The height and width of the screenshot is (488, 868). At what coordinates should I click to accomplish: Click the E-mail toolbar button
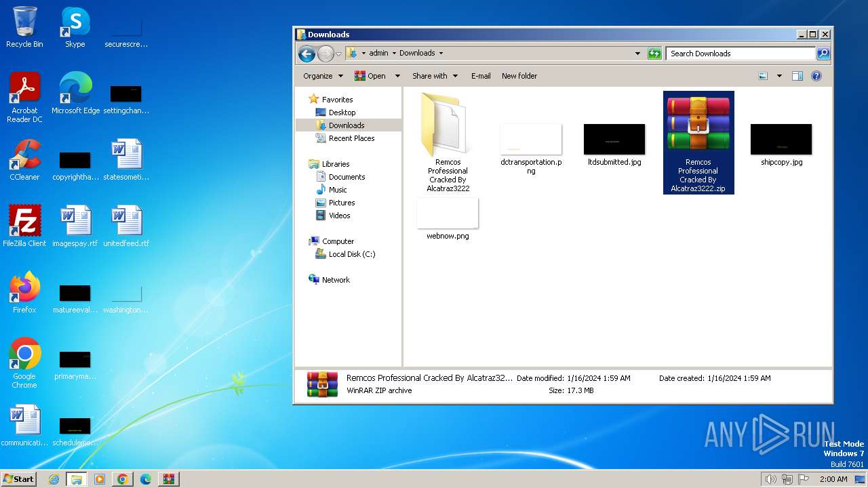[x=481, y=76]
